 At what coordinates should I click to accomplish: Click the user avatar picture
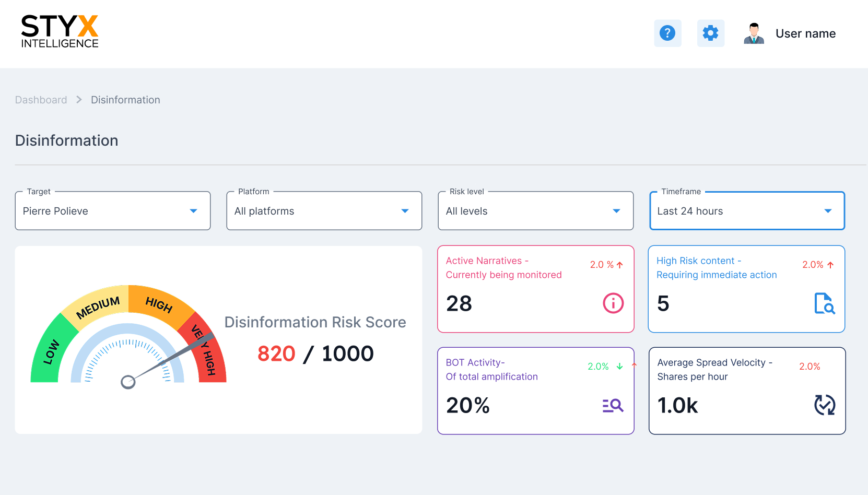pyautogui.click(x=754, y=33)
